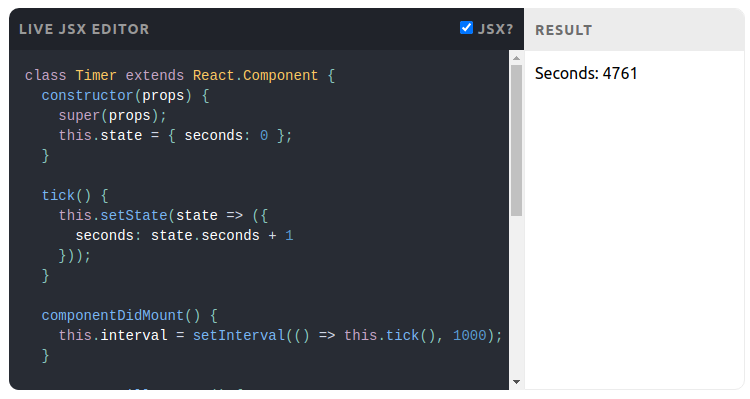Place cursor on class Timer line
This screenshot has height=399, width=750.
tap(180, 76)
